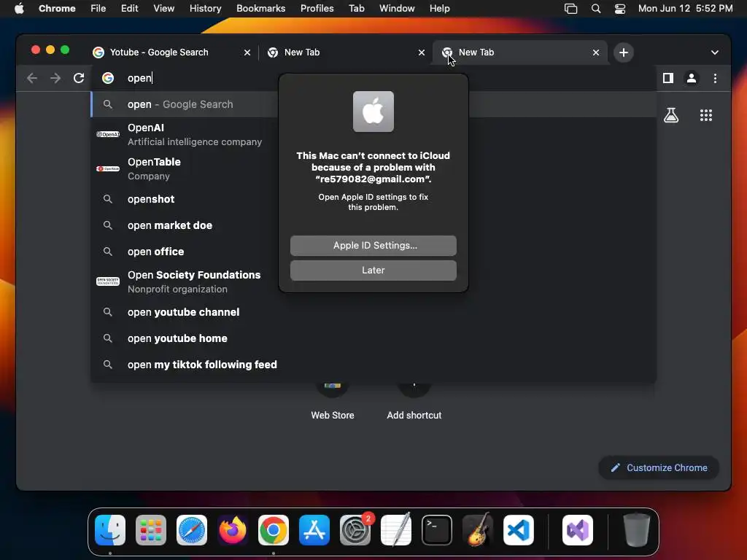Open System Settings from the Dock
Image resolution: width=747 pixels, height=560 pixels.
(x=355, y=530)
